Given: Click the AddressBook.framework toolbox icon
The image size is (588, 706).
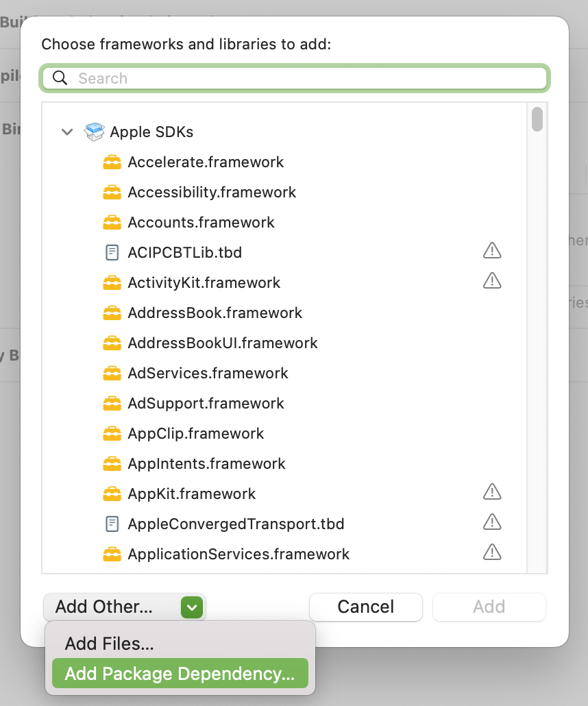Looking at the screenshot, I should pos(112,313).
